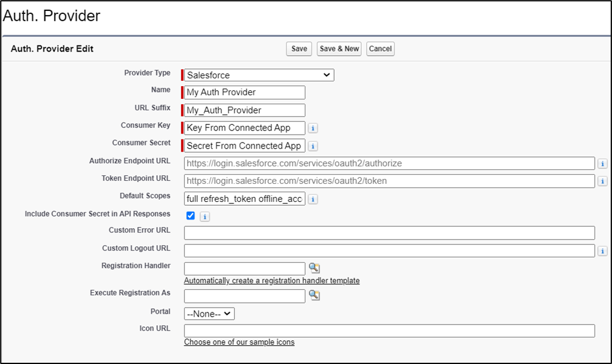
Task: Click the Token Endpoint URL label
Action: 136,178
